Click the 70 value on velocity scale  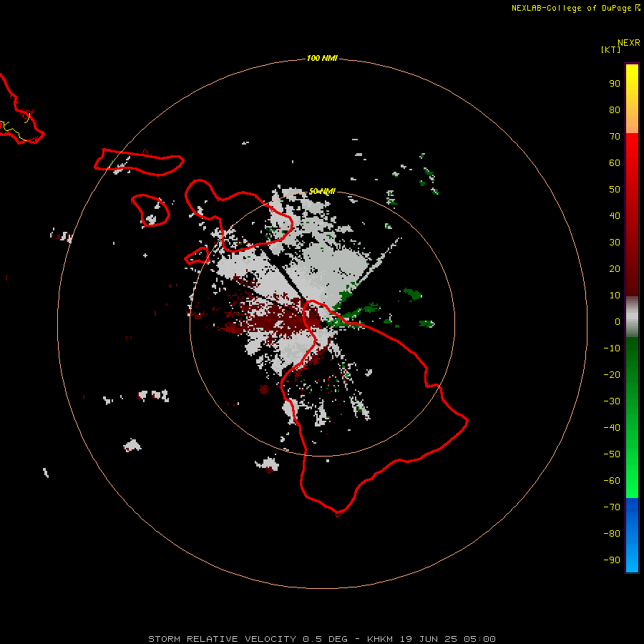[615, 137]
